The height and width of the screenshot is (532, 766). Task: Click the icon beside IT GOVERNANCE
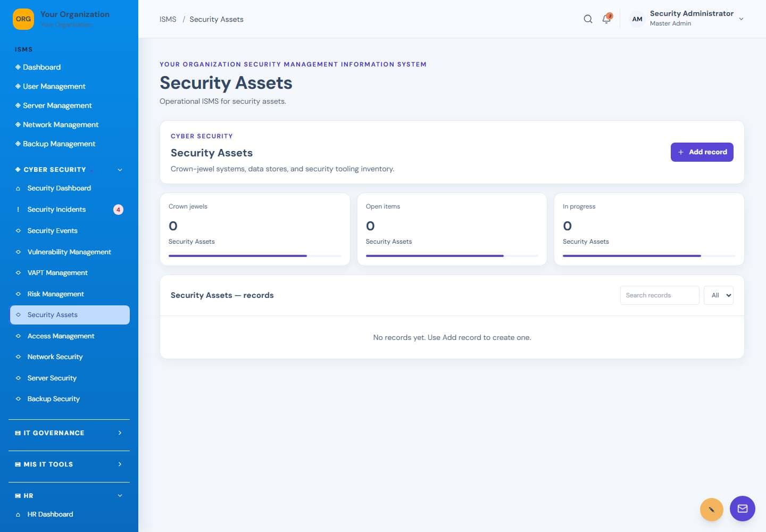[18, 433]
